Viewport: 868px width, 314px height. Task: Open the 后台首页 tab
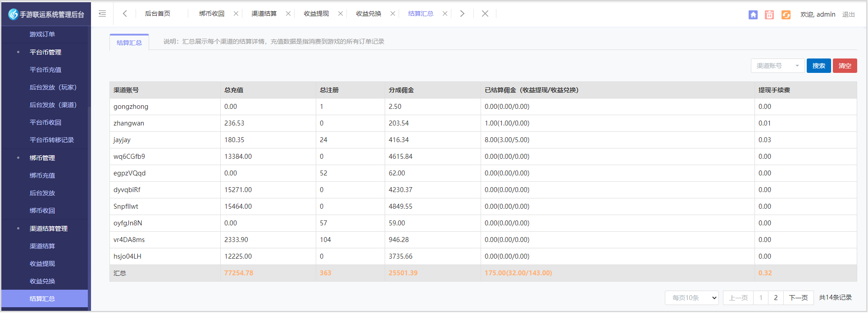coord(158,13)
